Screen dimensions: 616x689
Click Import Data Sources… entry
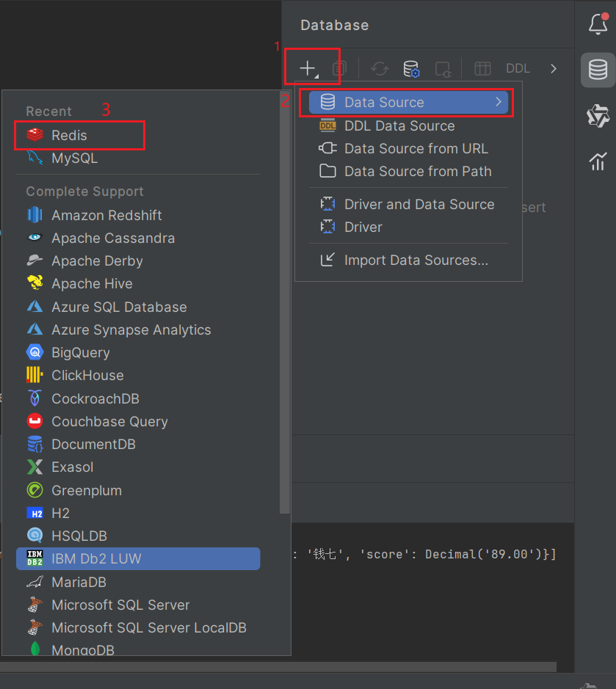point(408,260)
